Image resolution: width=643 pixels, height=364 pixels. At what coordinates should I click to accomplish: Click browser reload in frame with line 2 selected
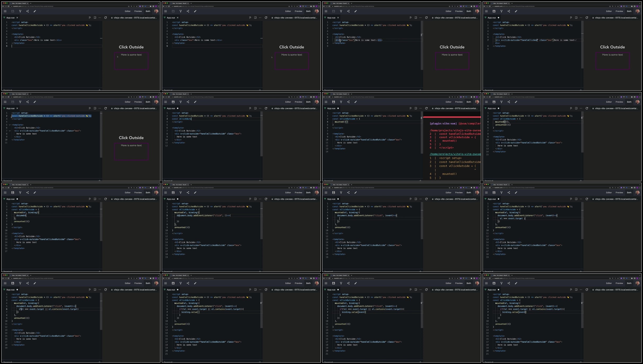(x=8, y=97)
